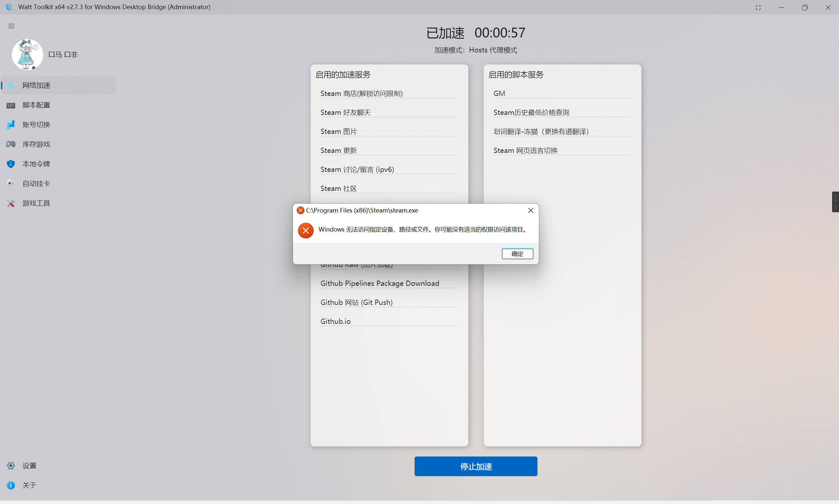Select Github Pipelines Package Download entry
839x504 pixels.
[x=389, y=283]
